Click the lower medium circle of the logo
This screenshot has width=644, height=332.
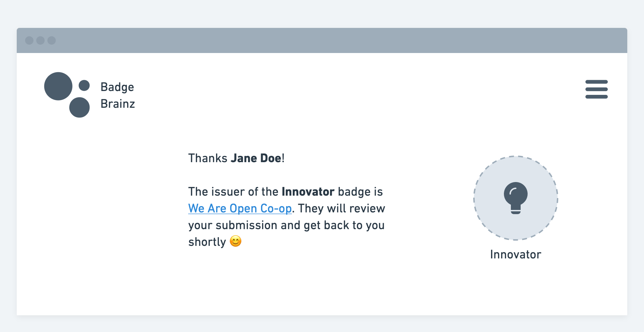click(x=79, y=107)
